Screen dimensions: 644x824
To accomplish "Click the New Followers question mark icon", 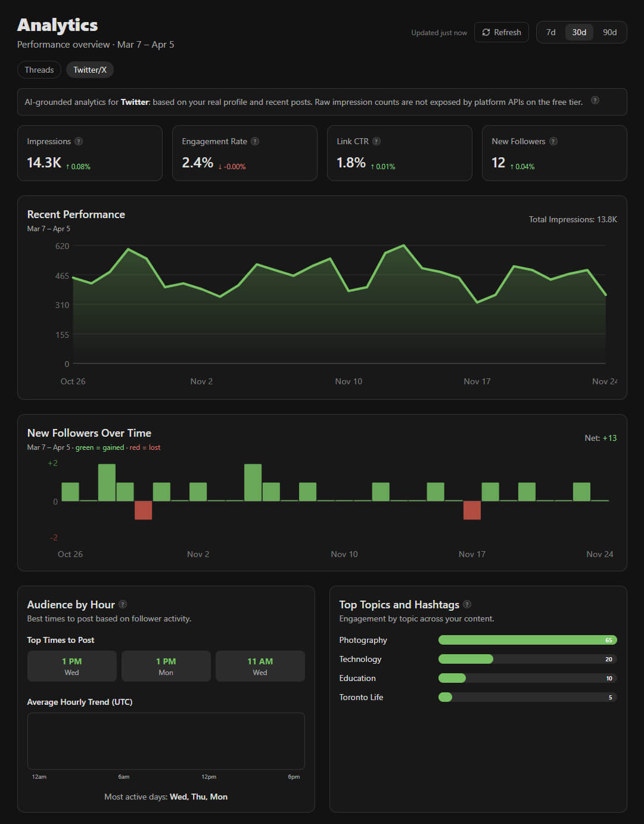I will pos(554,141).
